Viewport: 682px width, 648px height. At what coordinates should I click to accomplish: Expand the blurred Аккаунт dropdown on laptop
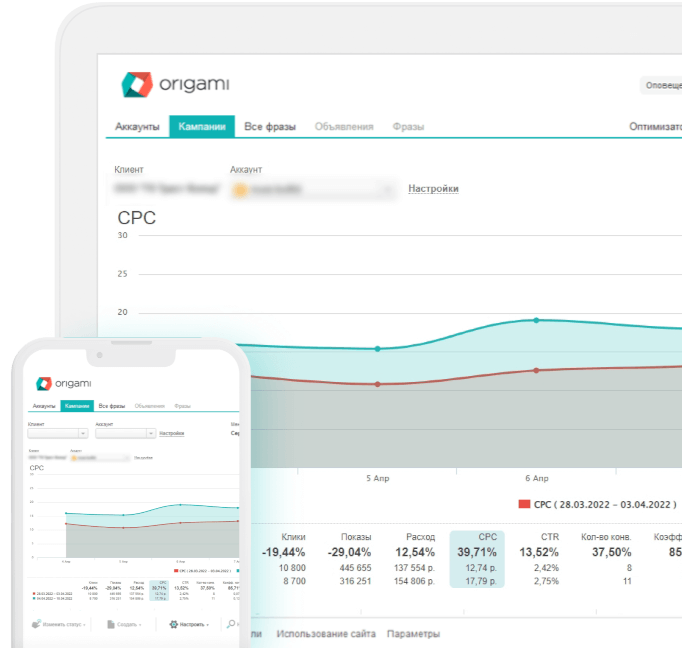pyautogui.click(x=314, y=189)
